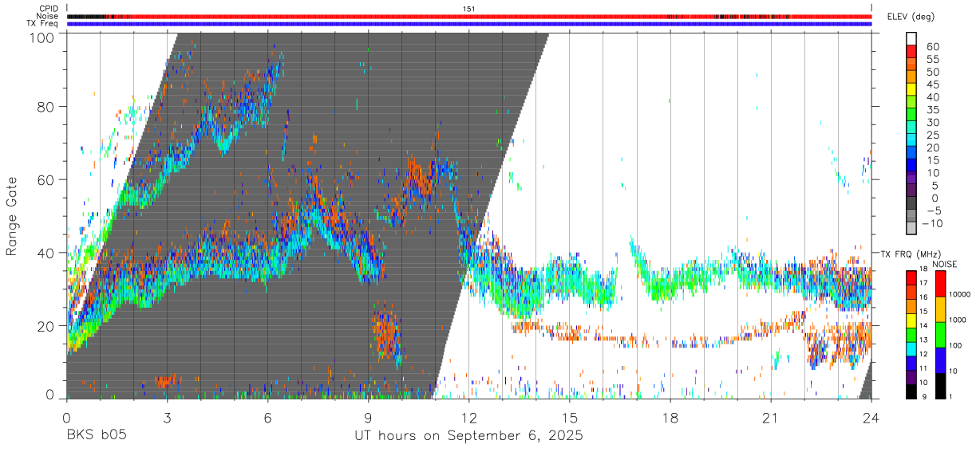Click the "80" tick on the Range Gate axis

pyautogui.click(x=46, y=107)
